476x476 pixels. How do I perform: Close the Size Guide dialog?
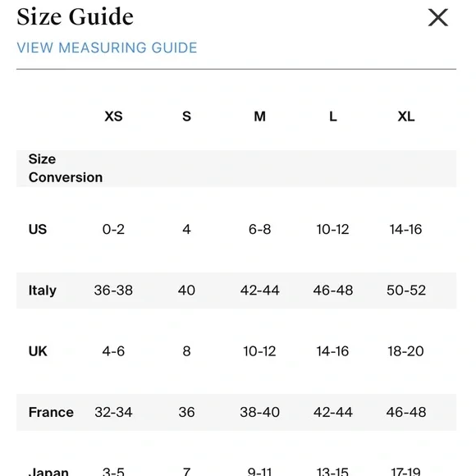pyautogui.click(x=437, y=17)
